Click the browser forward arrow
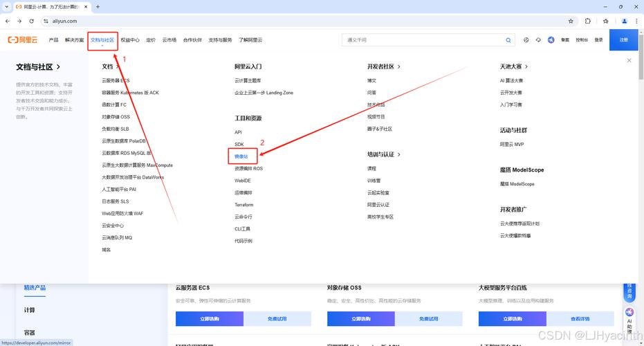Viewport: 644px width, 346px height. tap(19, 21)
